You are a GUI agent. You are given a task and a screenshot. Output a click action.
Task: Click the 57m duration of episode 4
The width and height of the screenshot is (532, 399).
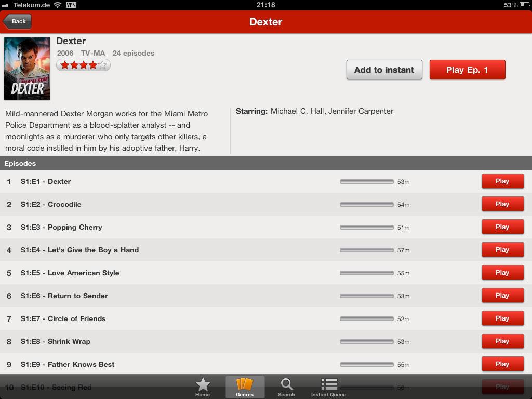coord(403,250)
